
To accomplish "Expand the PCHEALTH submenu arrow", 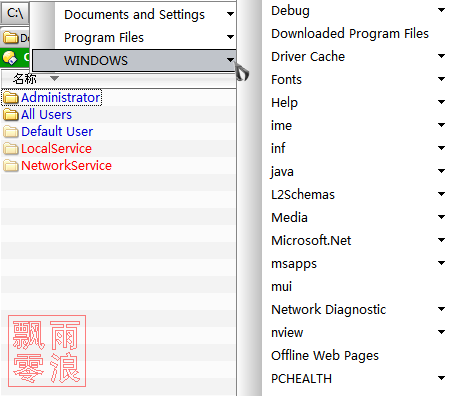I will click(441, 378).
